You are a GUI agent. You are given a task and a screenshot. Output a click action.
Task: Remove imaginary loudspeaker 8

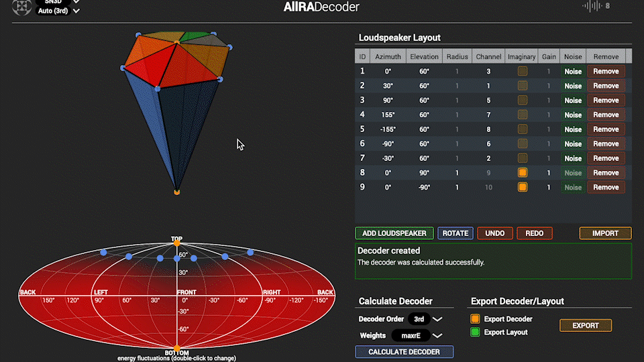point(606,173)
